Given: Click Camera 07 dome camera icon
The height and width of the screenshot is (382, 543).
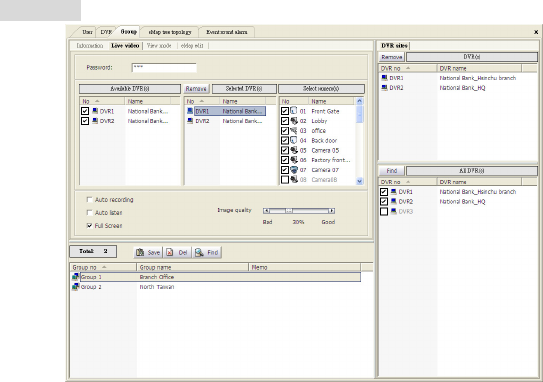Looking at the screenshot, I should tap(294, 170).
